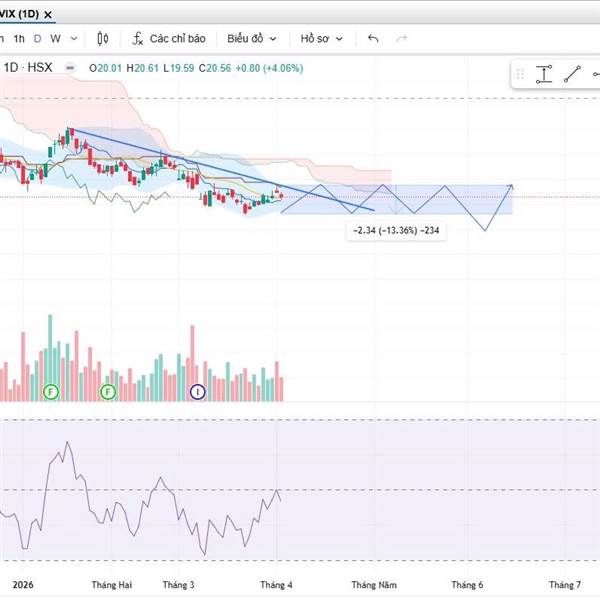
Task: Click the 2026 year axis label
Action: coord(23,585)
